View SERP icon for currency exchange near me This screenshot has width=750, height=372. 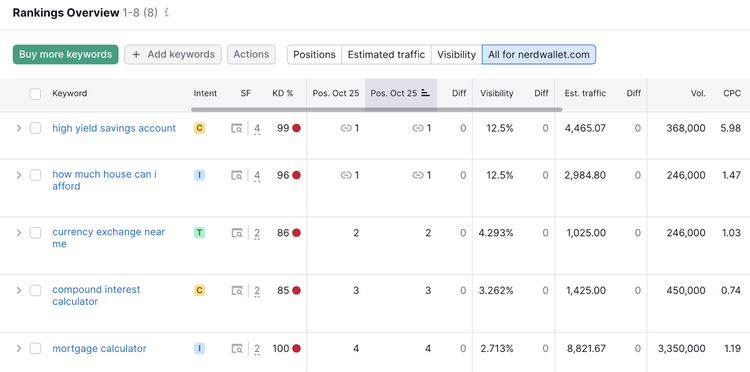click(x=237, y=233)
